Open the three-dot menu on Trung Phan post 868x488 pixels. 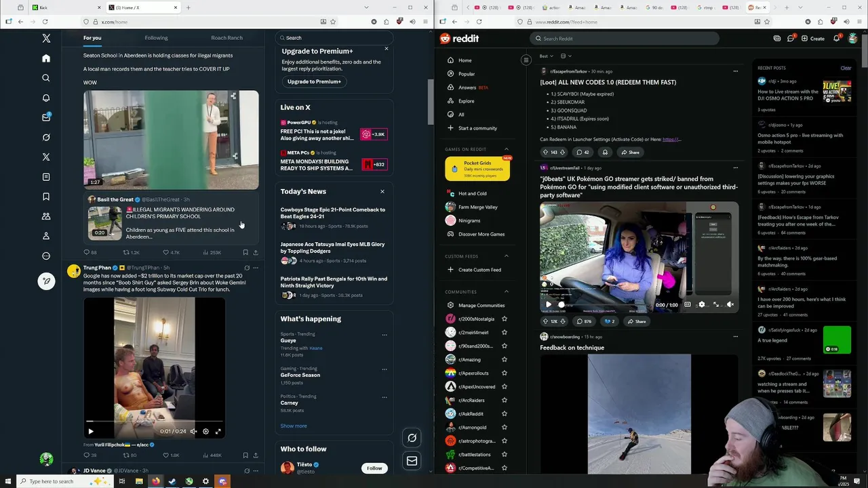[x=256, y=268]
